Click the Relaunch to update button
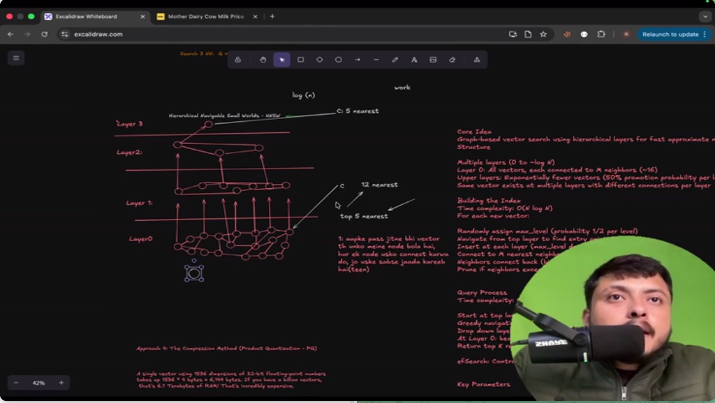Image resolution: width=715 pixels, height=403 pixels. [x=674, y=34]
